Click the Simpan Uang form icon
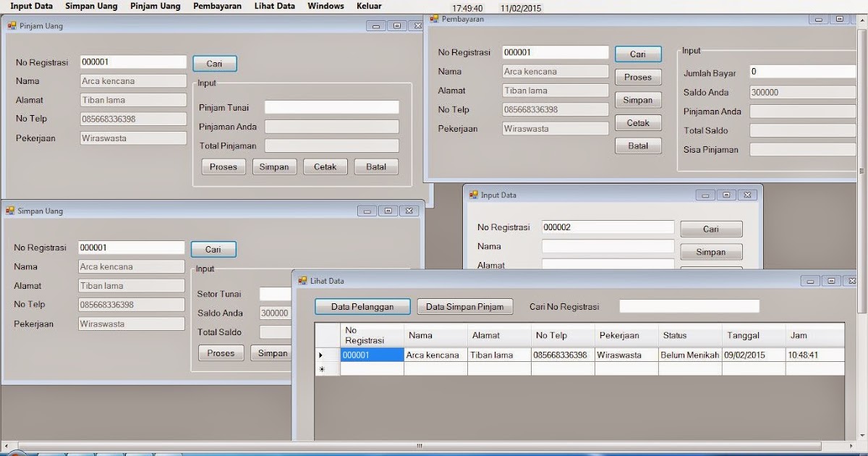 point(10,211)
